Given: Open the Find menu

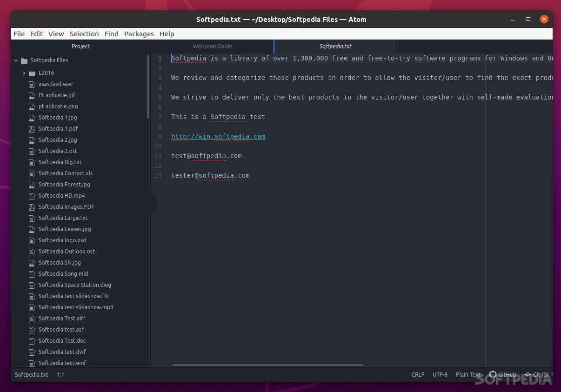Looking at the screenshot, I should click(111, 33).
